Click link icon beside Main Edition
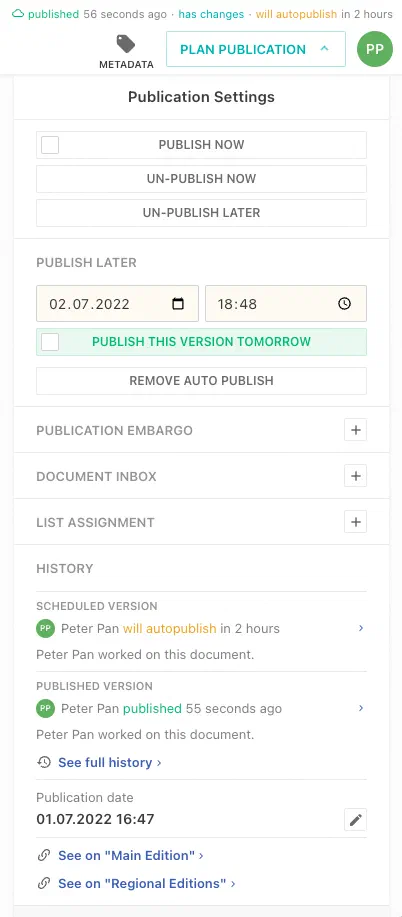The height and width of the screenshot is (917, 402). [x=44, y=856]
